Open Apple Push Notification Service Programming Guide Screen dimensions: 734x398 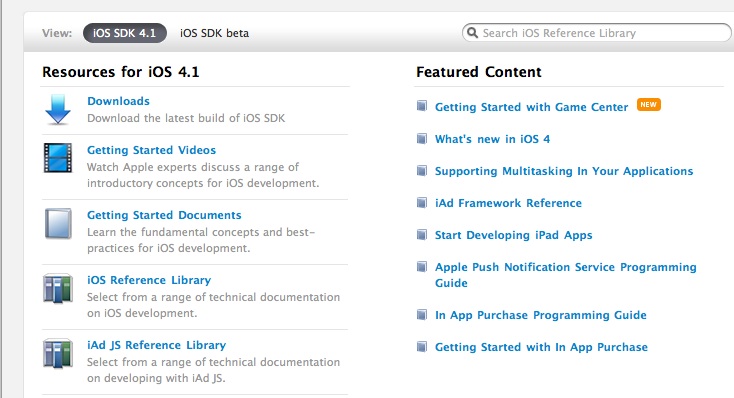coord(565,275)
